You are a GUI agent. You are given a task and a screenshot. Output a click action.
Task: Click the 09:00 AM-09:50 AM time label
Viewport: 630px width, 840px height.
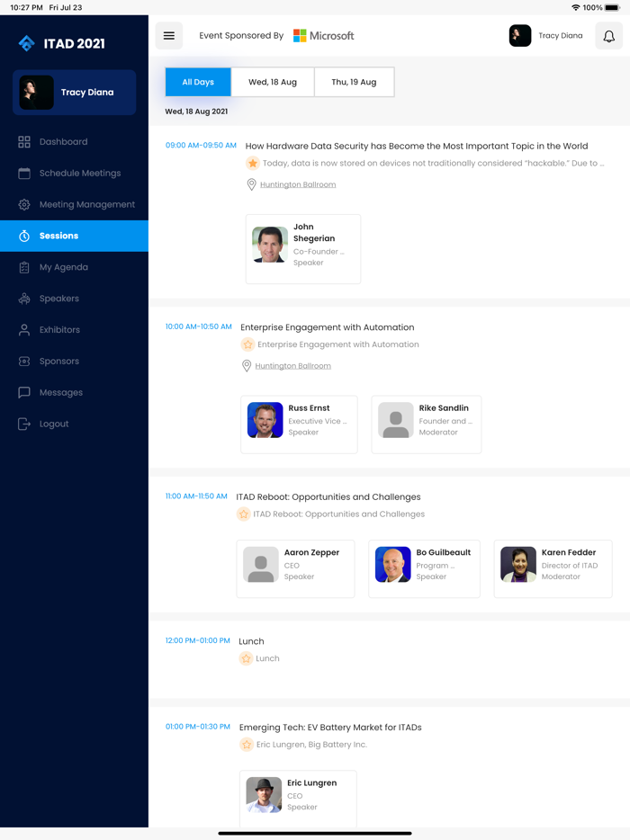(x=201, y=145)
